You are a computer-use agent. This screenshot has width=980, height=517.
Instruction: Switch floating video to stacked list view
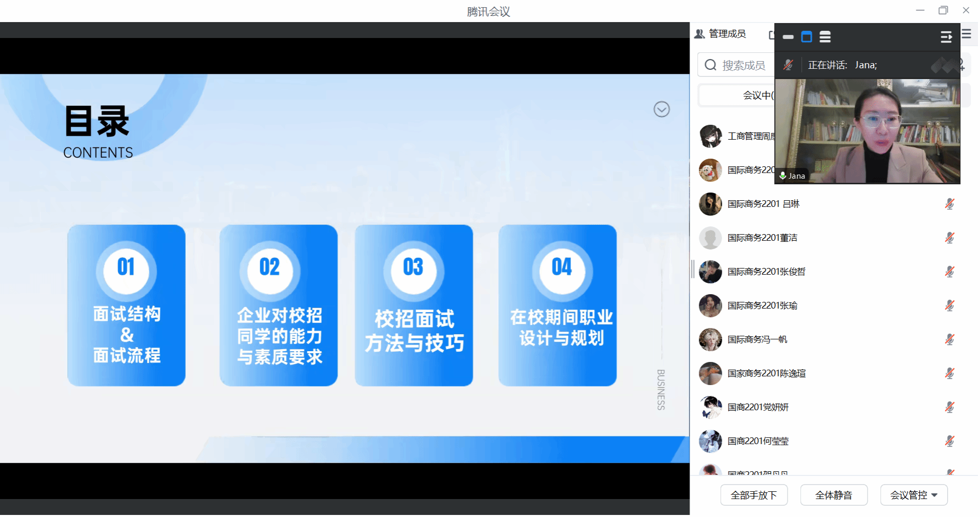pos(825,37)
